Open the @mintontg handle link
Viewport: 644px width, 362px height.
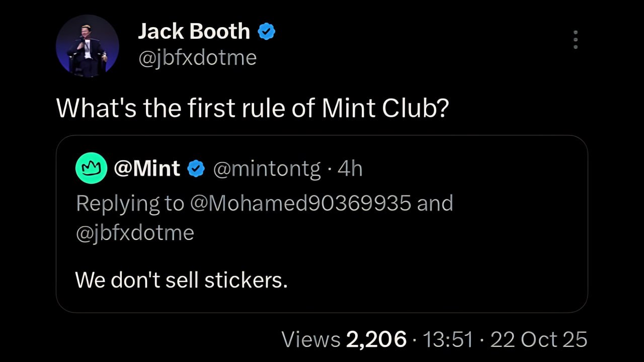point(267,169)
